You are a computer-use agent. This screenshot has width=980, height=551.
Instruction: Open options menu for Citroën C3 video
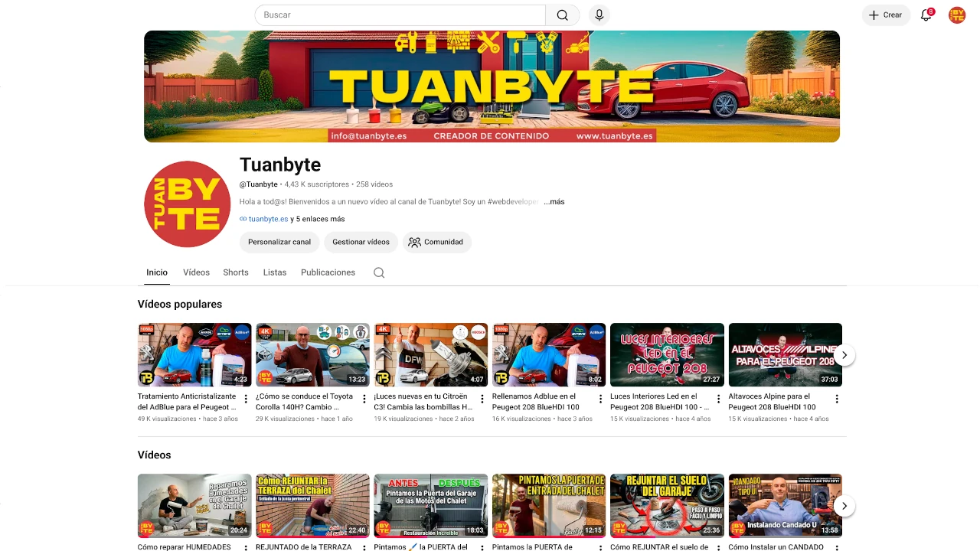click(x=482, y=399)
